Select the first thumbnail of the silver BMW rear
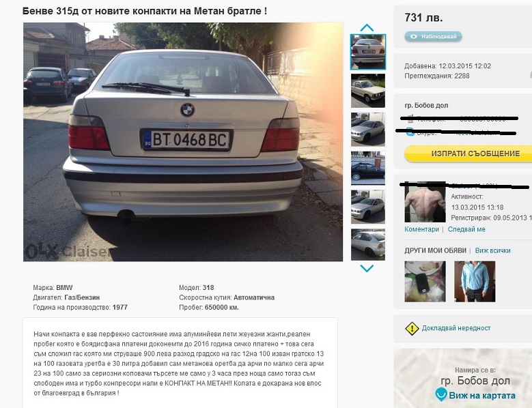 coord(368,52)
